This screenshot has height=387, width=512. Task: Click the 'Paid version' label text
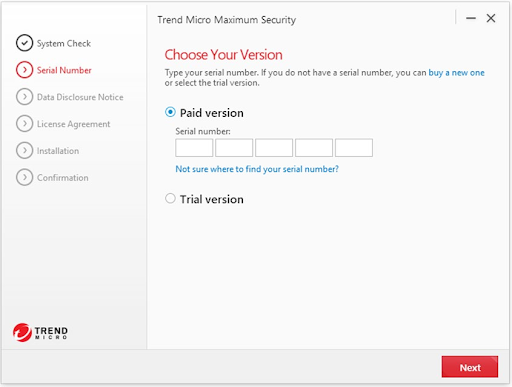[x=212, y=113]
